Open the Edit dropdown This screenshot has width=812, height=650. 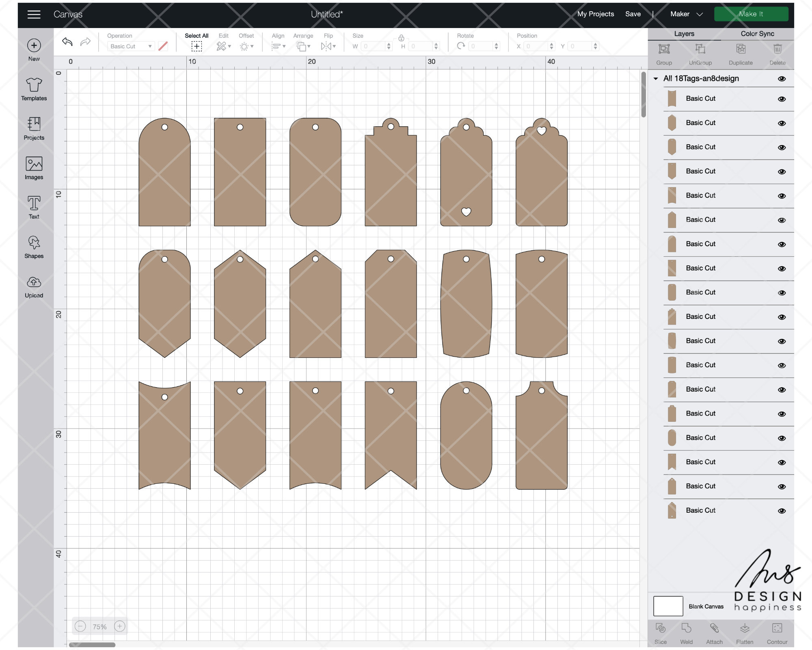[x=223, y=46]
